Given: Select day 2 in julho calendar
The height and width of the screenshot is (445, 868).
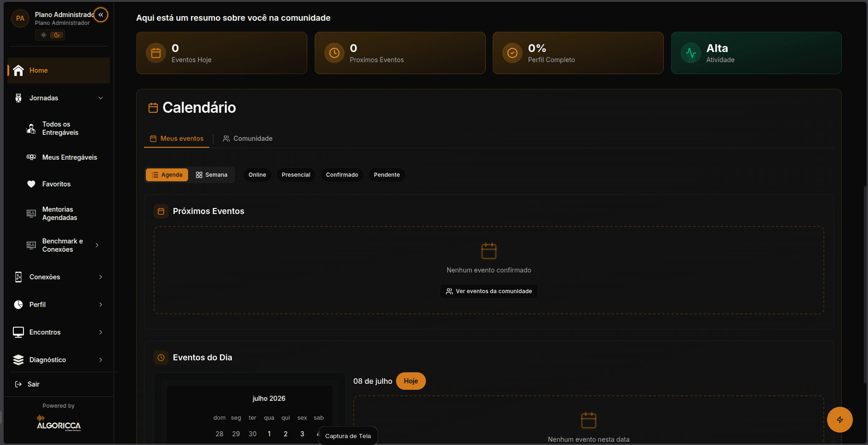Looking at the screenshot, I should coord(286,434).
